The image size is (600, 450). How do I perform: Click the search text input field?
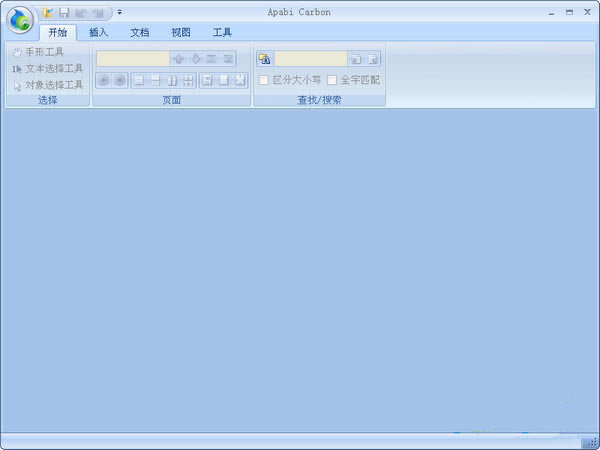pos(310,59)
